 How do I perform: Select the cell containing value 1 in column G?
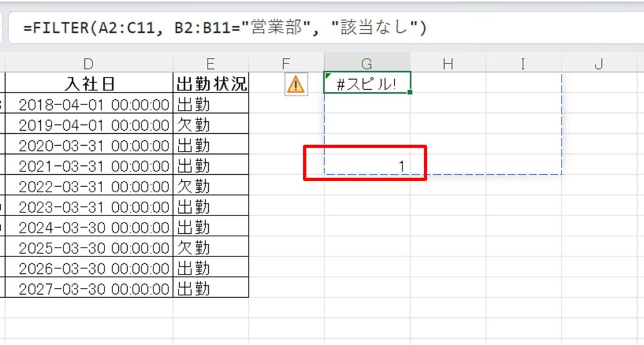coord(367,165)
